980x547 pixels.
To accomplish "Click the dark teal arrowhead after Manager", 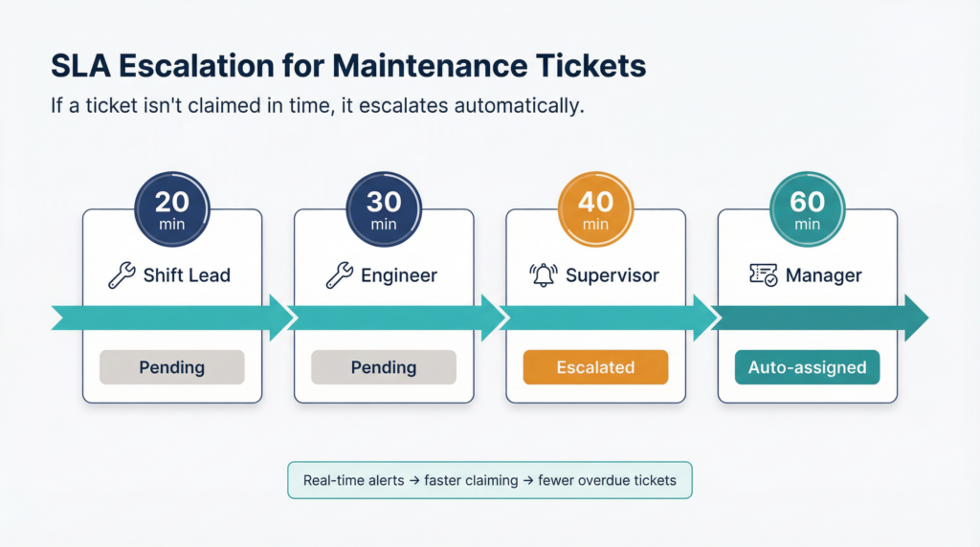I will 917,317.
